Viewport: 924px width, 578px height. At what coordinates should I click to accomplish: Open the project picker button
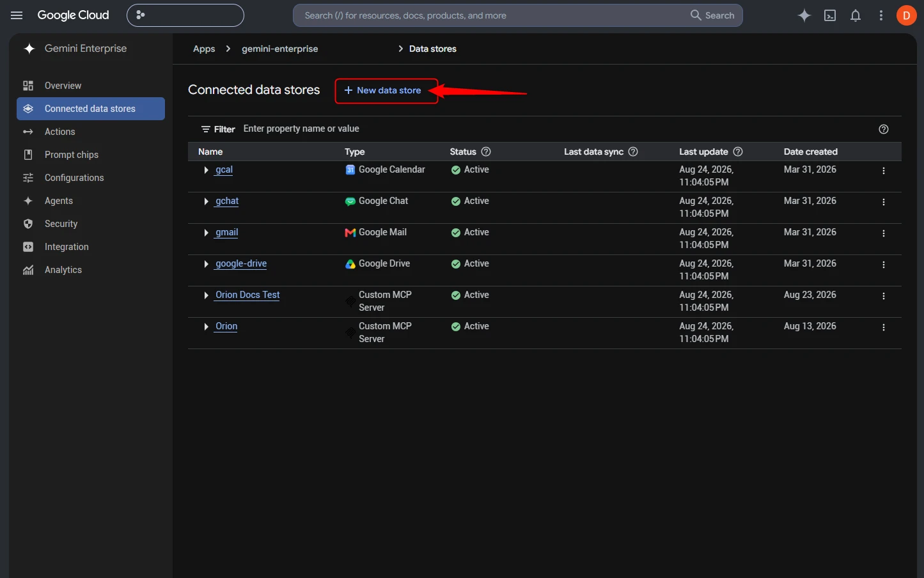point(185,15)
